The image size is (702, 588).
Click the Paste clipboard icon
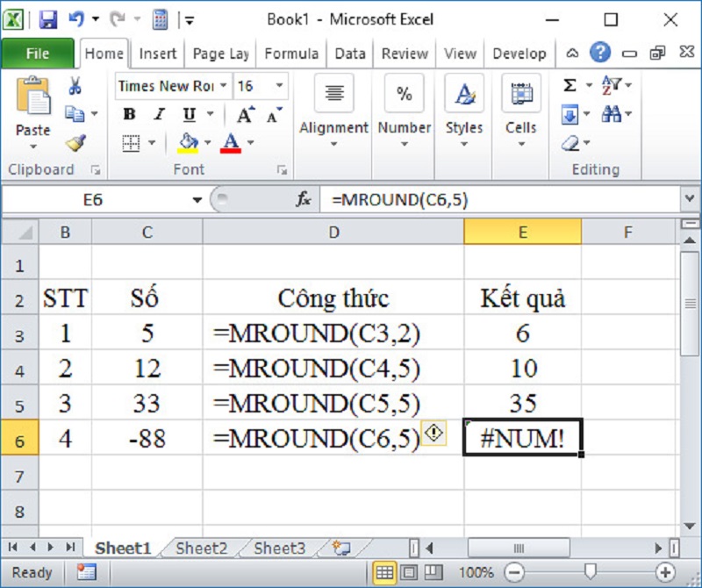pos(33,96)
